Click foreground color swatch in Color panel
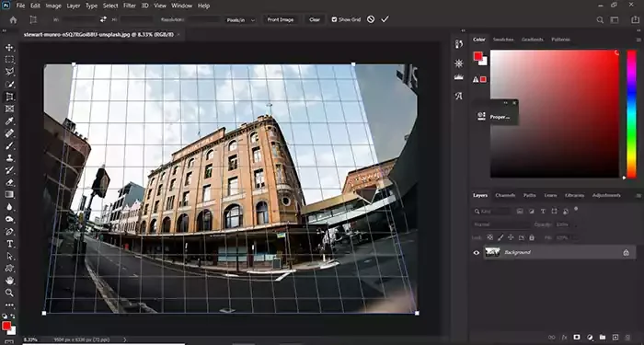 [477, 56]
